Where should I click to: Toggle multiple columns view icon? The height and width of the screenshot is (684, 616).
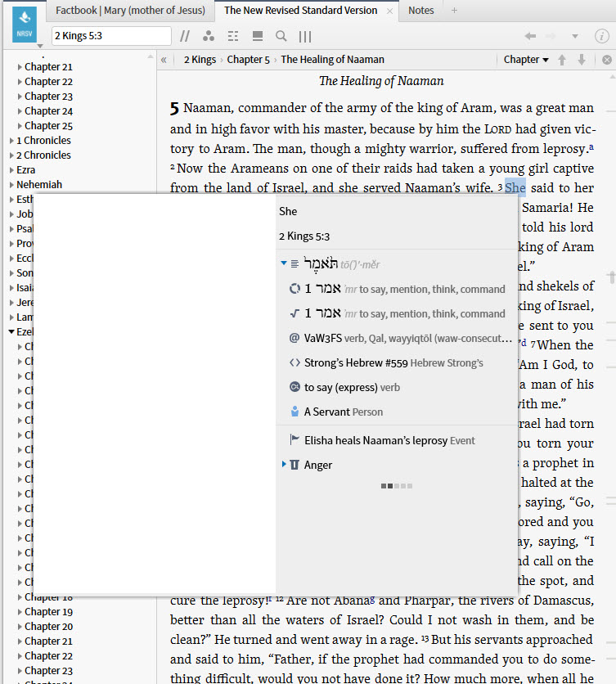coord(305,37)
